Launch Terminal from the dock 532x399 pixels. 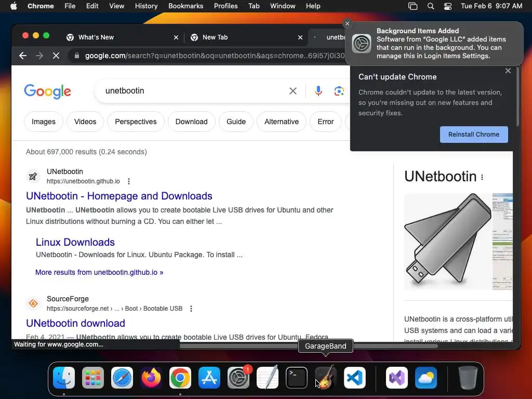coord(297,378)
